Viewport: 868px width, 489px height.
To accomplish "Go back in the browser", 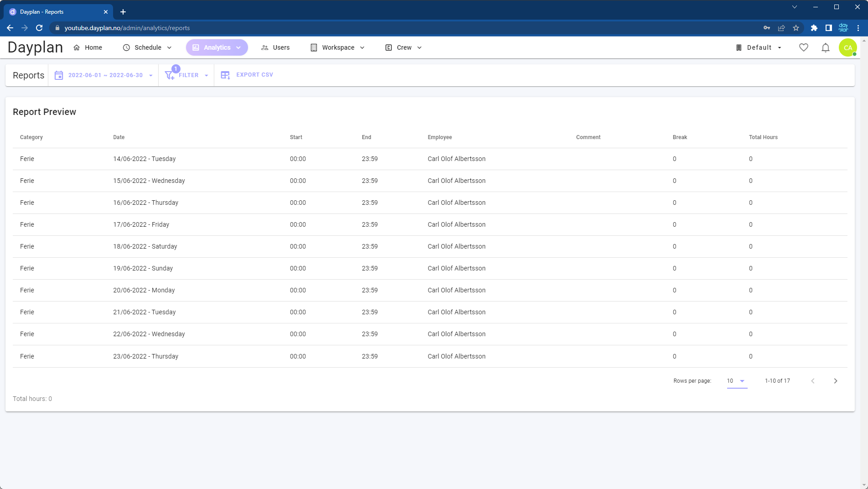I will 10,28.
